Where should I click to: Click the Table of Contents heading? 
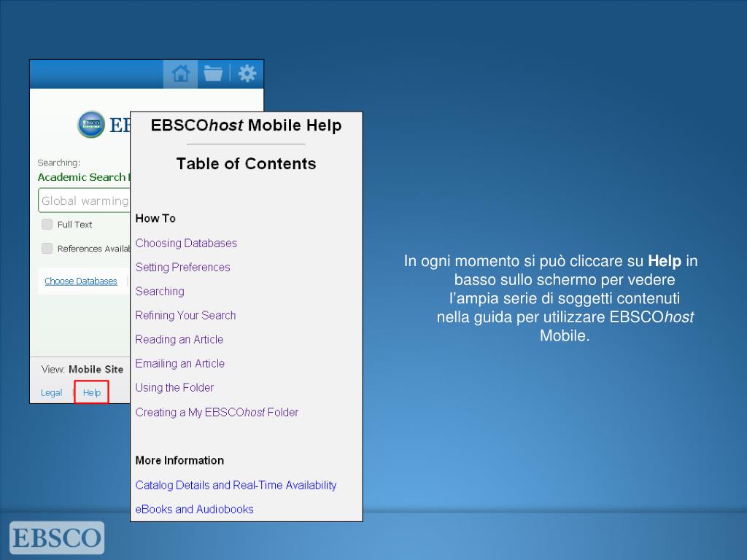[x=247, y=163]
